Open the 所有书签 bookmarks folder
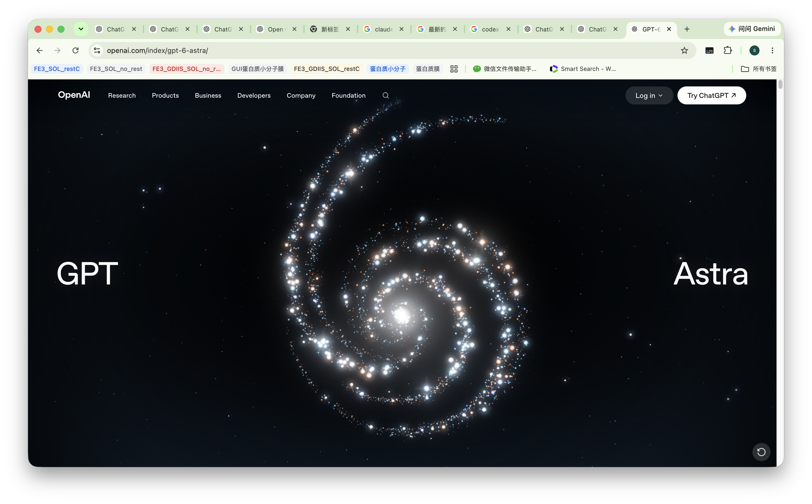The width and height of the screenshot is (812, 504). (x=758, y=69)
